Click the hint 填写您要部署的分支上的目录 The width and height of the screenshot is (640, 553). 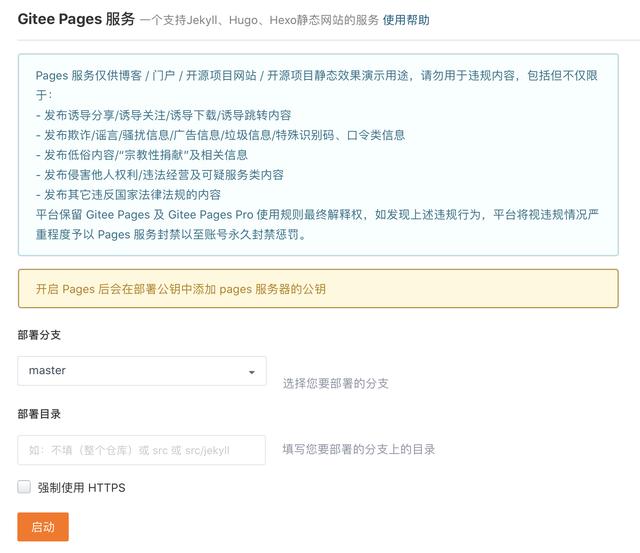tap(359, 449)
